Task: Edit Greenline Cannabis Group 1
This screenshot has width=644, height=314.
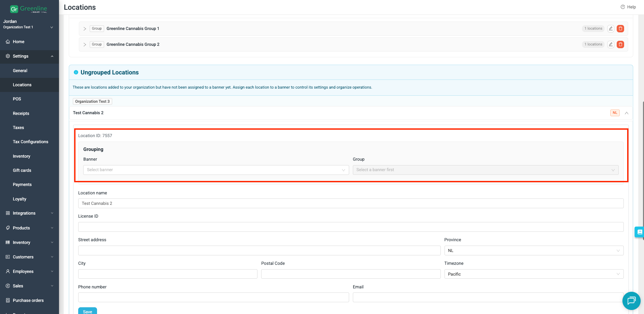Action: (x=611, y=29)
